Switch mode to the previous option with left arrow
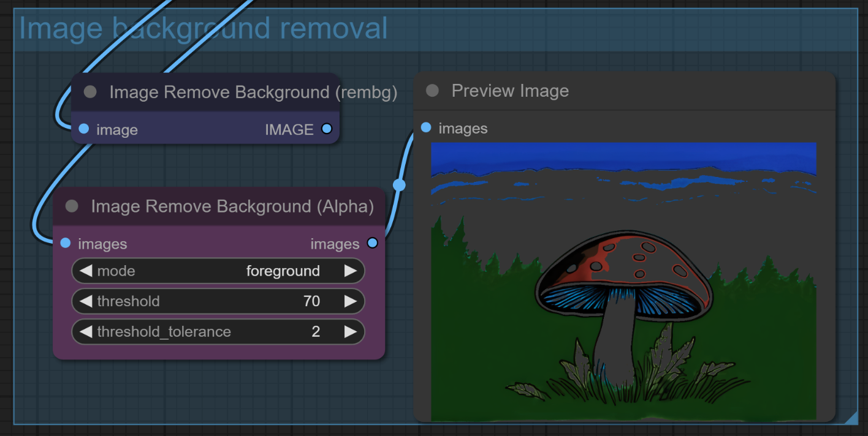This screenshot has width=868, height=436. pyautogui.click(x=86, y=271)
